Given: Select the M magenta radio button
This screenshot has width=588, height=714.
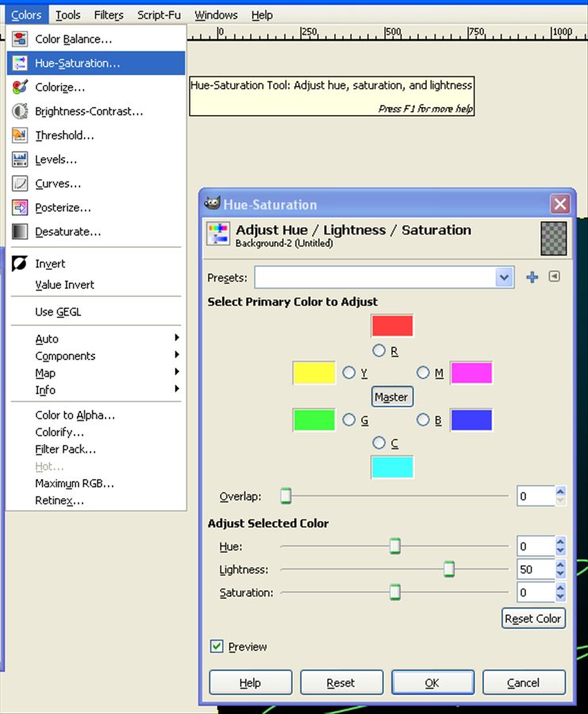Looking at the screenshot, I should pos(423,373).
